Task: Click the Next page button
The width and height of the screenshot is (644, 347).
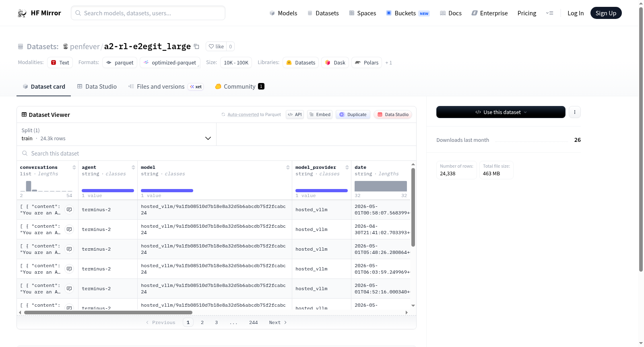Action: pos(278,322)
